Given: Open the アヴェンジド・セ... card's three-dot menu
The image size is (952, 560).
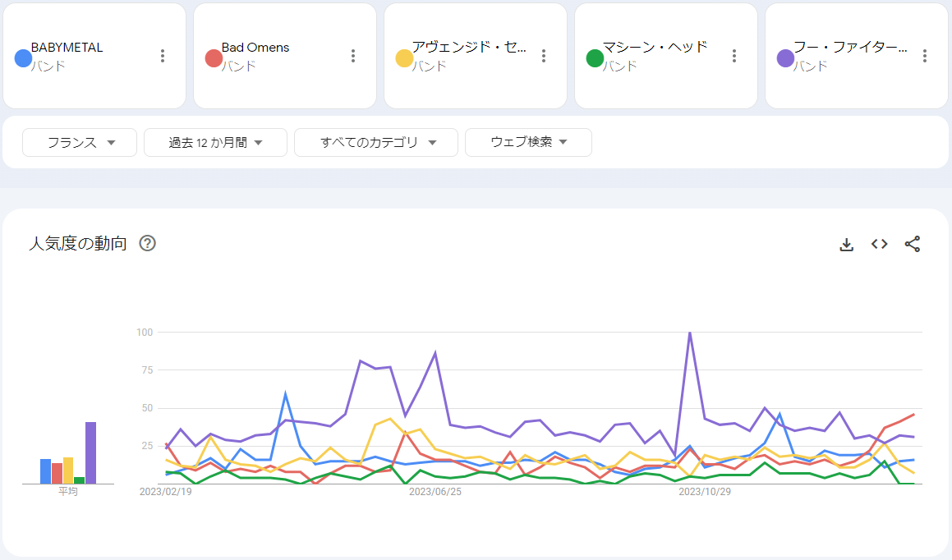Looking at the screenshot, I should [x=544, y=57].
